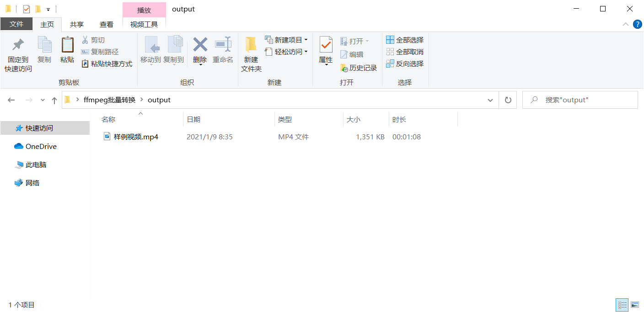644x312 pixels.
Task: Click the 粘贴 clipboard icon
Action: [x=67, y=45]
